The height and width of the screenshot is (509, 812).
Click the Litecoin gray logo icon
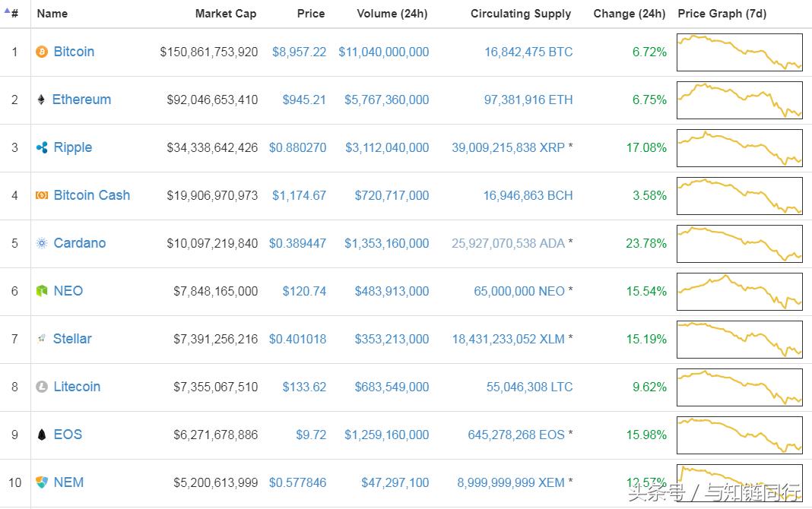41,387
